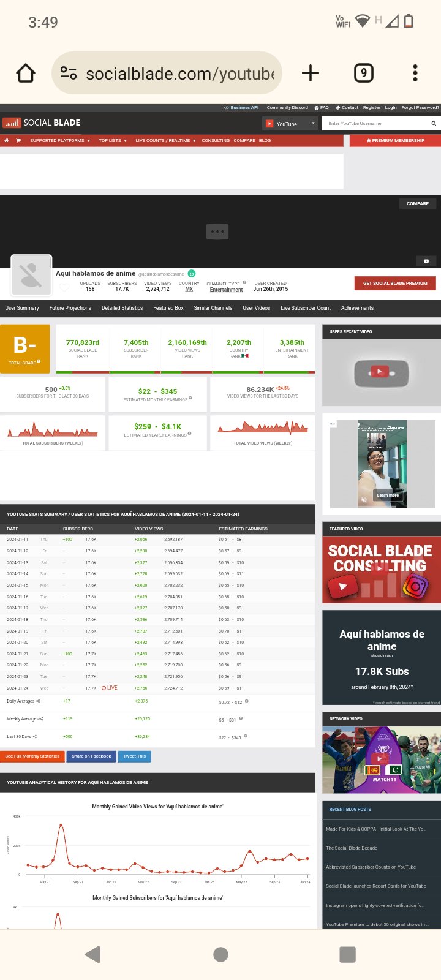Click See Full Monthly Statistics button
The image size is (441, 980).
(32, 756)
